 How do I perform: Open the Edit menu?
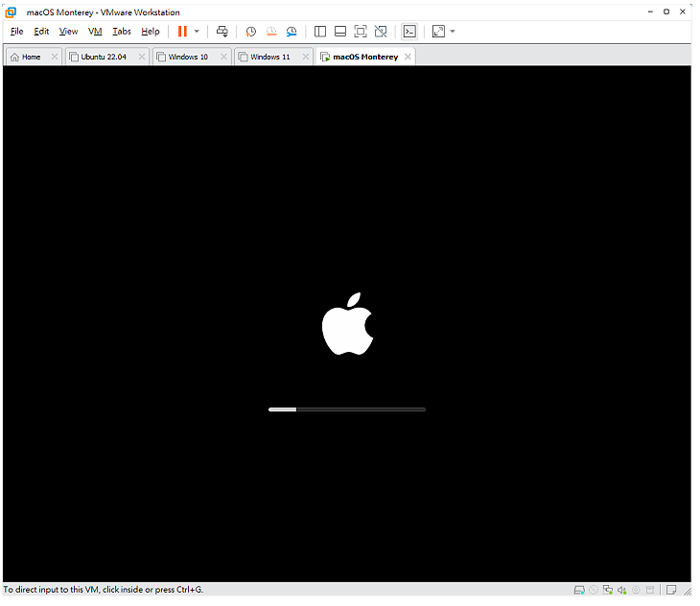pos(41,32)
